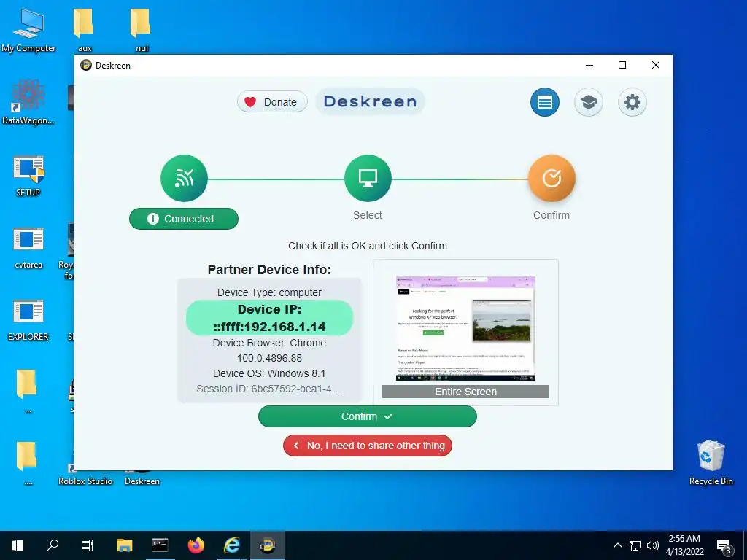Image resolution: width=747 pixels, height=560 pixels.
Task: Select the cvtarea desktop icon
Action: (28, 248)
